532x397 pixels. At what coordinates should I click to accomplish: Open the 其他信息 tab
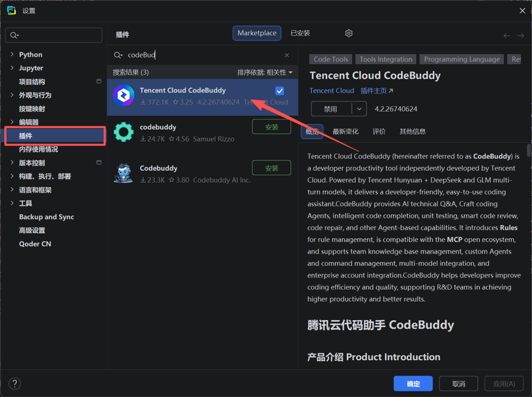(413, 132)
